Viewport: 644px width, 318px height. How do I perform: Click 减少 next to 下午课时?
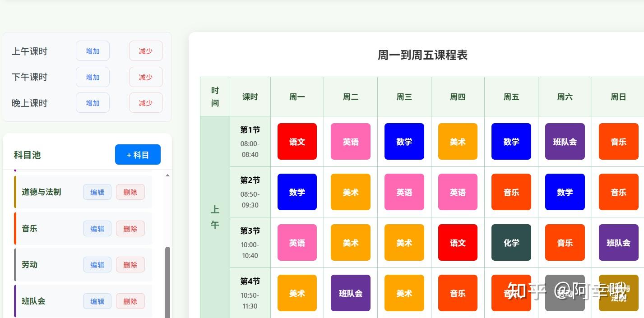click(146, 77)
